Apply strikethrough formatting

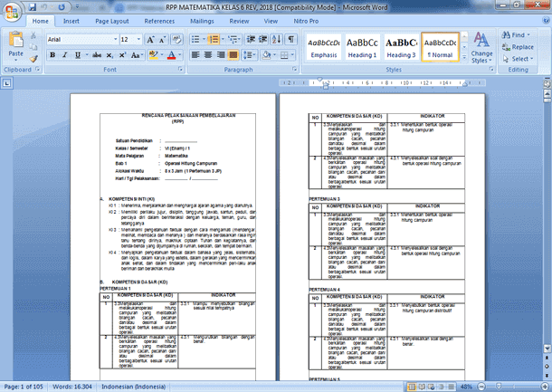click(97, 55)
